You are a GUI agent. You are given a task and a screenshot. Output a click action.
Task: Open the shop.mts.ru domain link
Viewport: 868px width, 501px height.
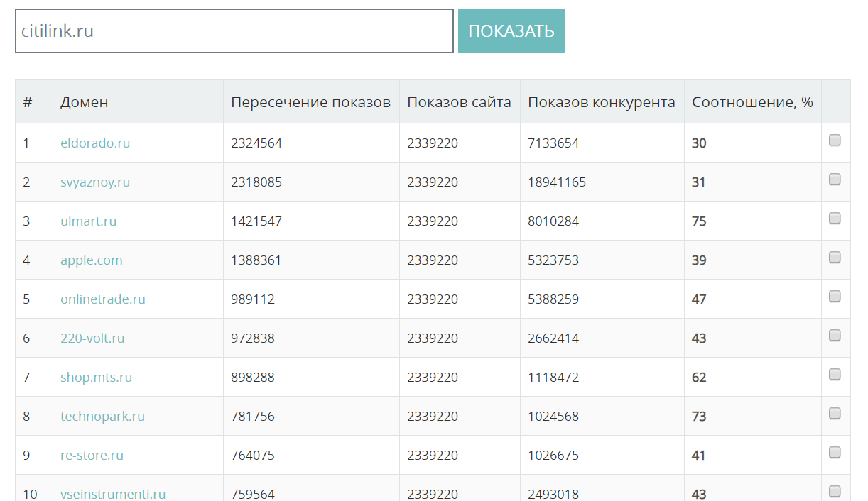97,377
